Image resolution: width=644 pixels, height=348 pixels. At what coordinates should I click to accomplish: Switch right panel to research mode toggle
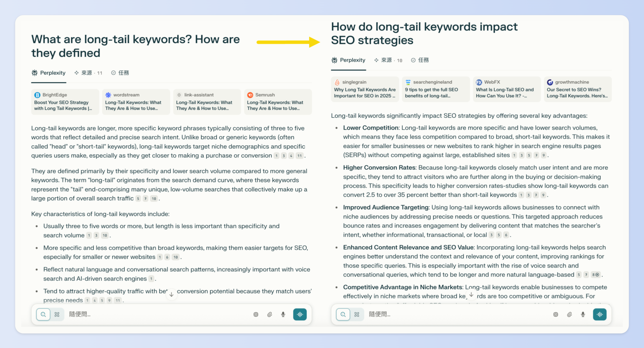357,314
